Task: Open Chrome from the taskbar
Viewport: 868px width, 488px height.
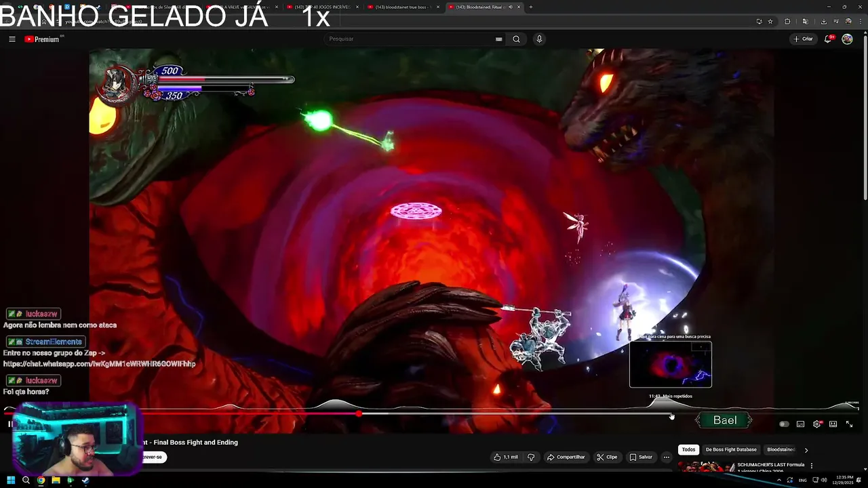Action: click(x=41, y=481)
